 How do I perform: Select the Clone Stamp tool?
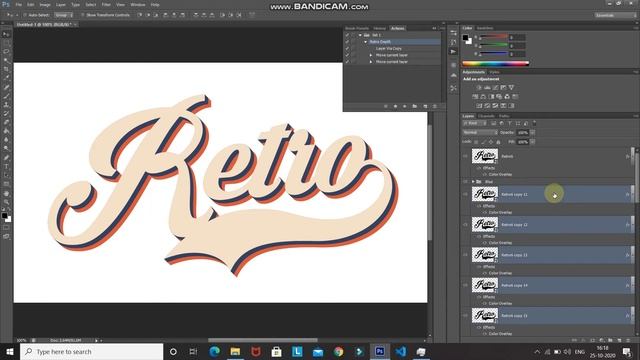point(6,104)
